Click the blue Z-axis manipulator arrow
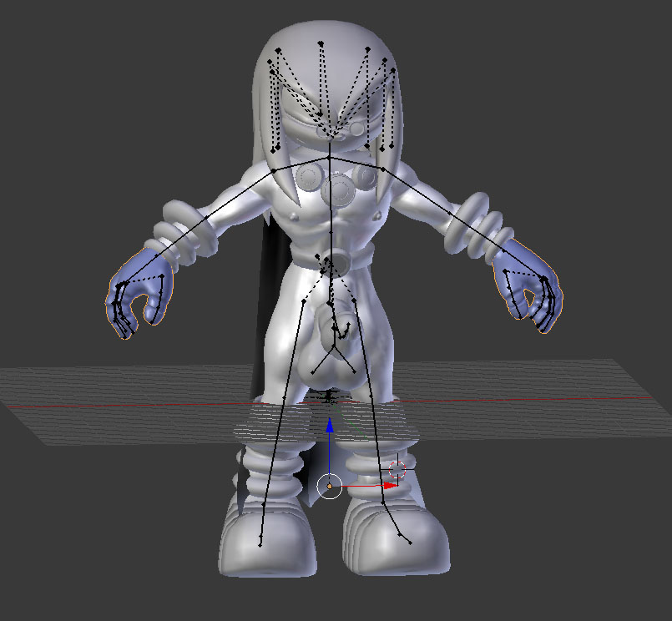The height and width of the screenshot is (621, 672). 330,426
